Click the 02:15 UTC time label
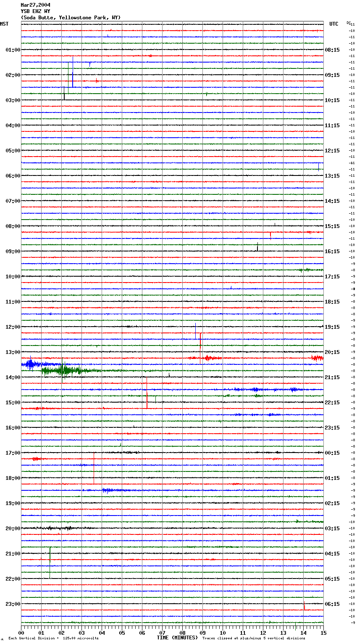The width and height of the screenshot is (357, 644). [332, 503]
